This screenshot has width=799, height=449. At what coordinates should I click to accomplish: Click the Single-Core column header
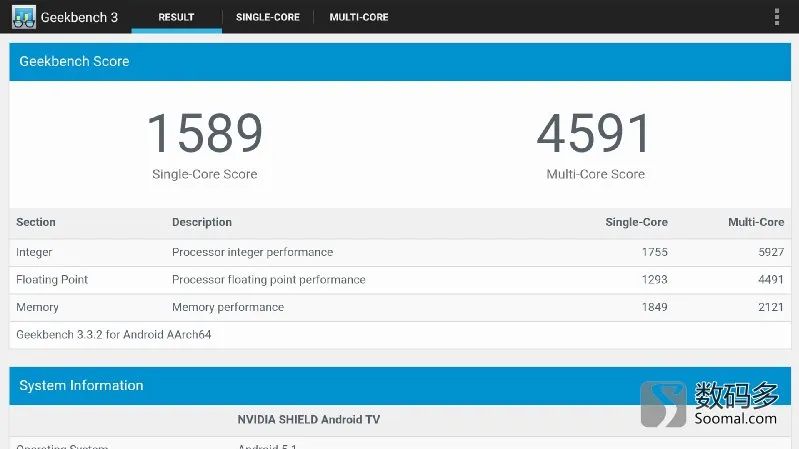click(636, 222)
